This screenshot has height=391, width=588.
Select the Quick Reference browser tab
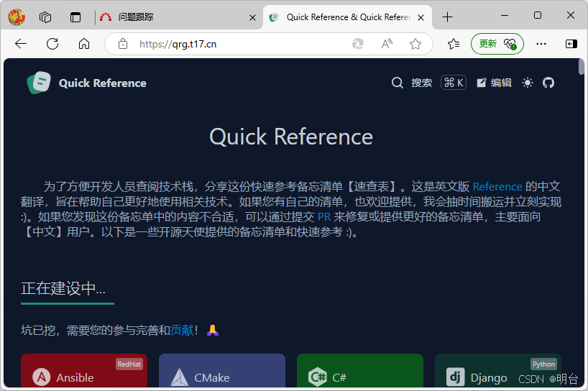(347, 17)
